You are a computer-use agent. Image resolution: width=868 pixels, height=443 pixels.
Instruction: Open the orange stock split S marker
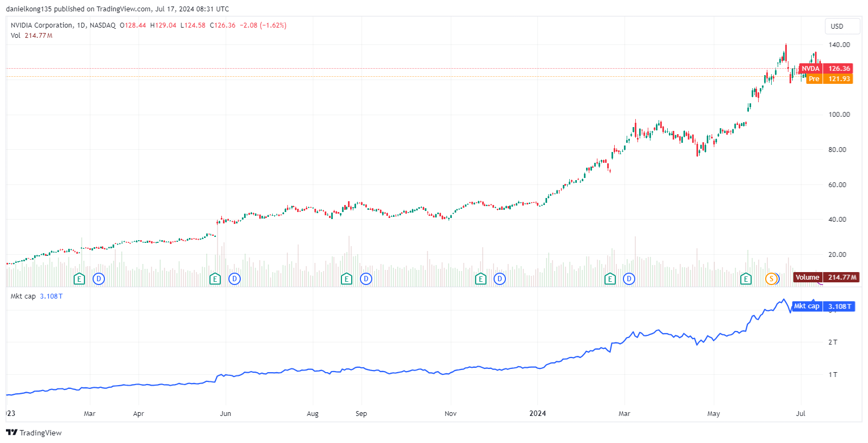tap(771, 279)
